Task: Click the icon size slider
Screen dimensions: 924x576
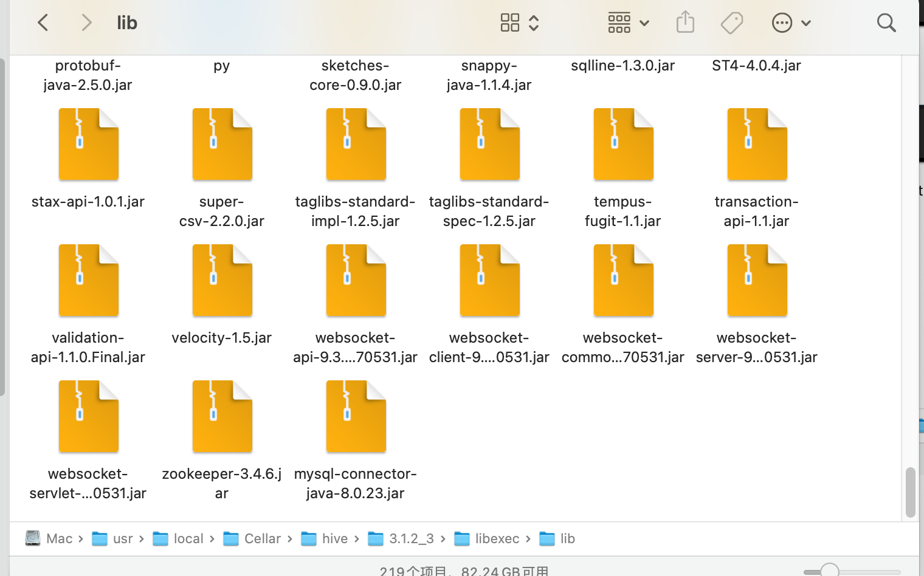Action: (829, 571)
